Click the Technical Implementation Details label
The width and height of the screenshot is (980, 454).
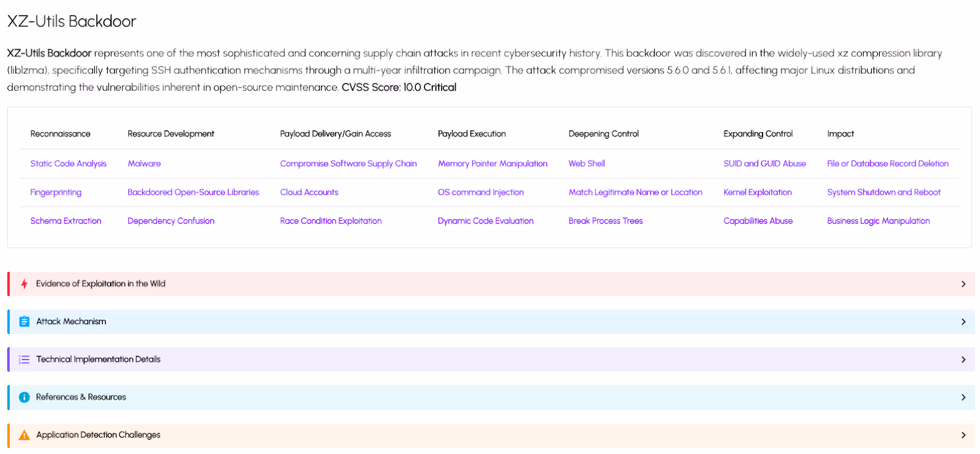98,360
